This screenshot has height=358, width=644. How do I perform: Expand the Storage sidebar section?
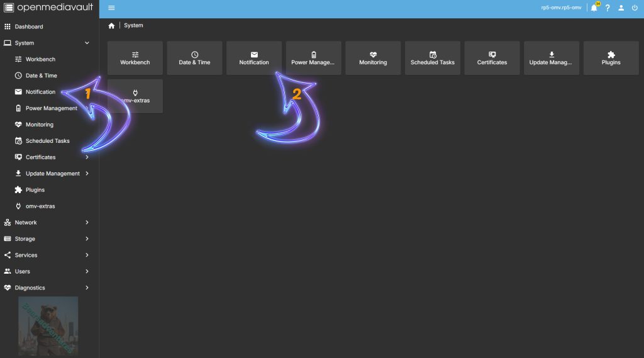[x=87, y=239]
